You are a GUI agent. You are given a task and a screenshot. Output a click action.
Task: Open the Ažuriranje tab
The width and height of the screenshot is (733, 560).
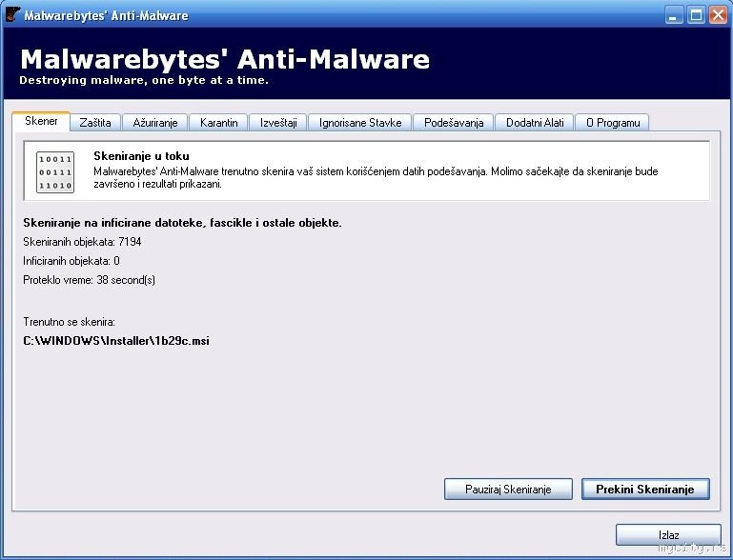[155, 123]
